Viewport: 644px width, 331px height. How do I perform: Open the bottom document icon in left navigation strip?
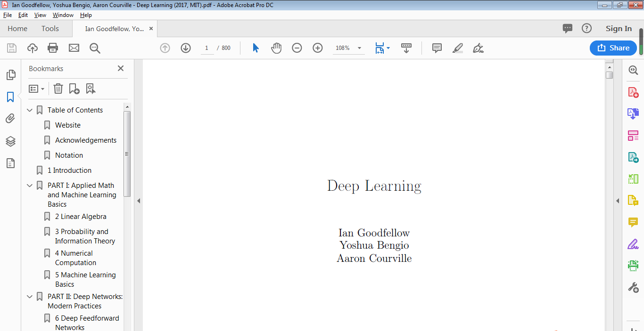pyautogui.click(x=10, y=163)
